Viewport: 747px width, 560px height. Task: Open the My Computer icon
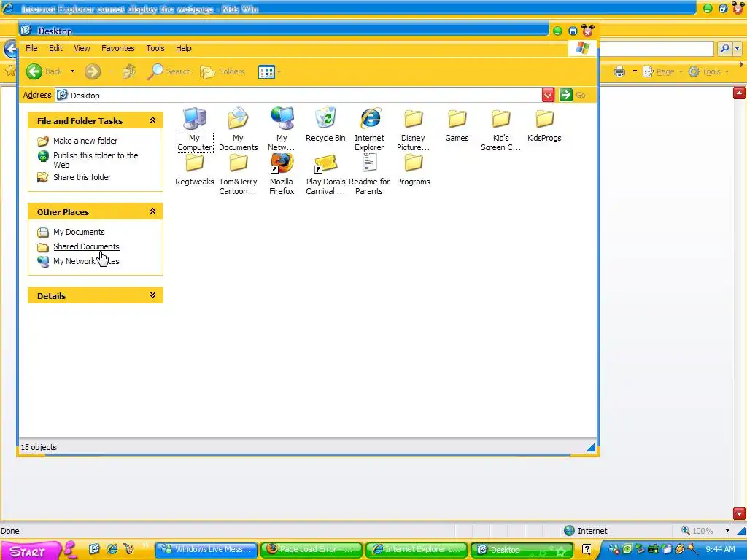[194, 129]
